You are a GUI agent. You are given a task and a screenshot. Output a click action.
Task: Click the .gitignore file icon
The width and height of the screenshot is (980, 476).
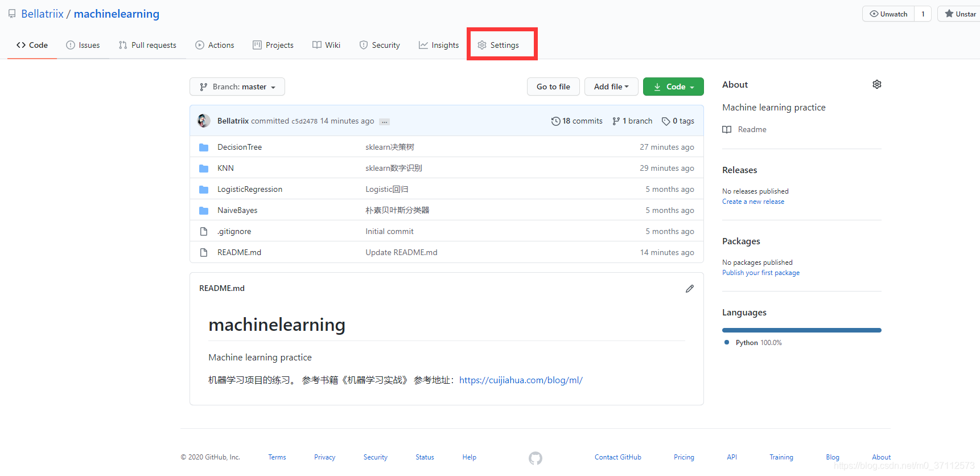tap(204, 231)
